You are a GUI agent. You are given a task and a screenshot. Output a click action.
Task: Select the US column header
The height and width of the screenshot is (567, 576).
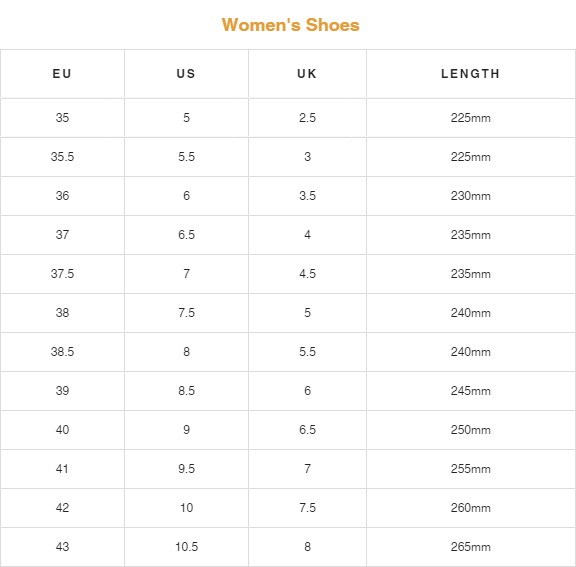click(186, 74)
